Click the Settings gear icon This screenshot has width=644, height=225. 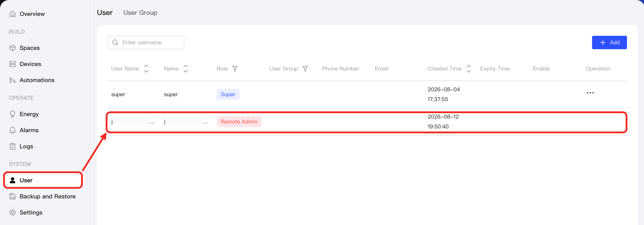pyautogui.click(x=13, y=212)
